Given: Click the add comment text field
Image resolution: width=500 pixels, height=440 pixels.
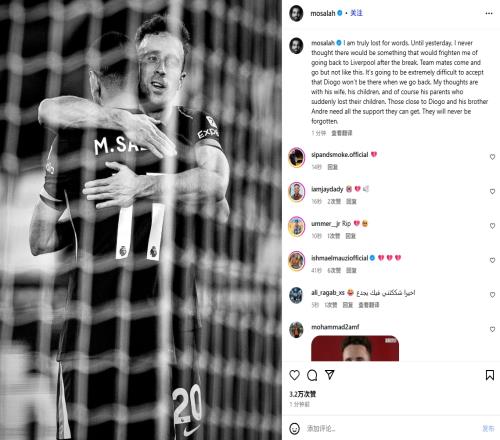Looking at the screenshot, I should 392,428.
